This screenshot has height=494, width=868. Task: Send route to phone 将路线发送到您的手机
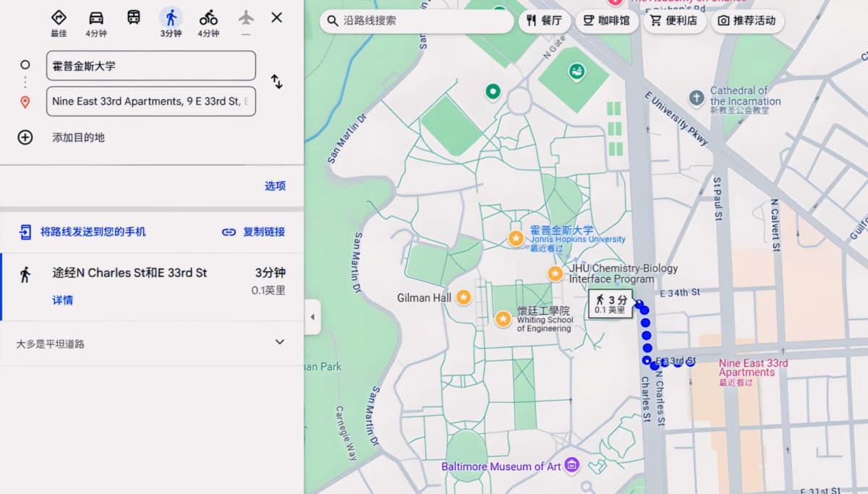click(82, 232)
